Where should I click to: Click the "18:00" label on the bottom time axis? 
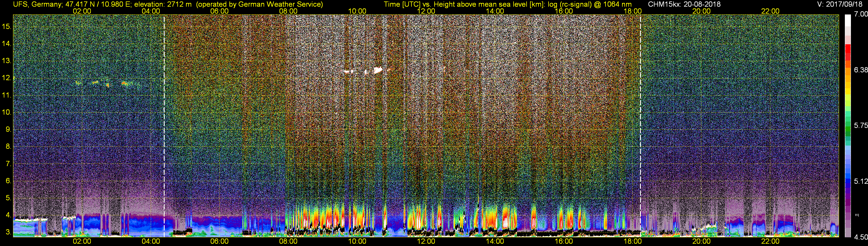pyautogui.click(x=632, y=241)
